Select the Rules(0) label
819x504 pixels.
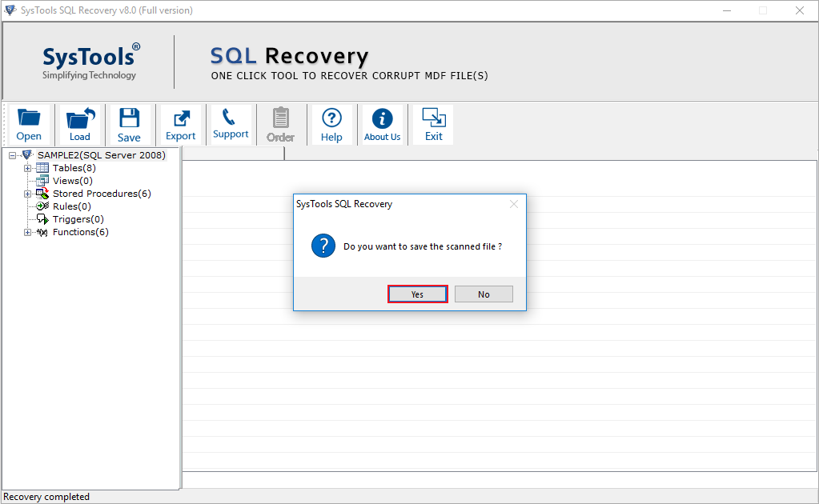pyautogui.click(x=71, y=206)
